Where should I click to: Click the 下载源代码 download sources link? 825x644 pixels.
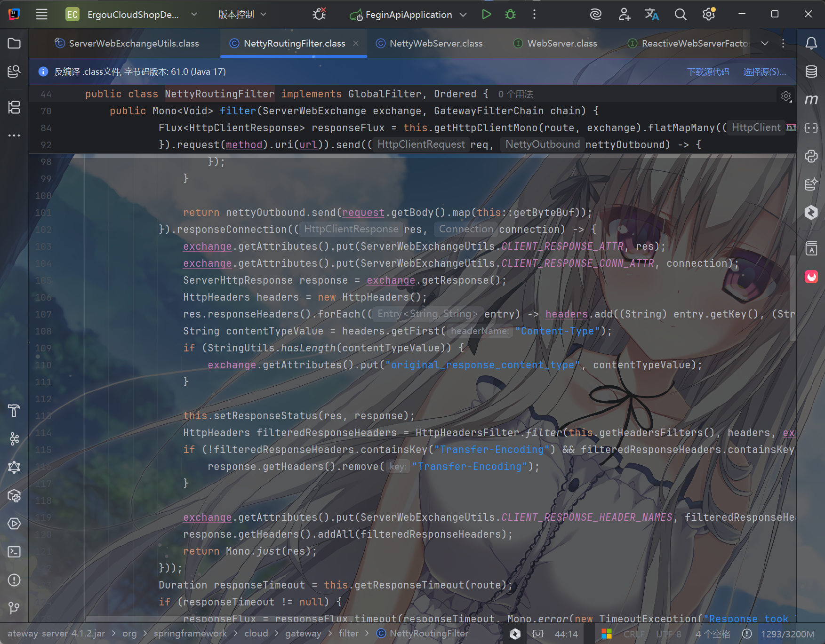tap(708, 72)
